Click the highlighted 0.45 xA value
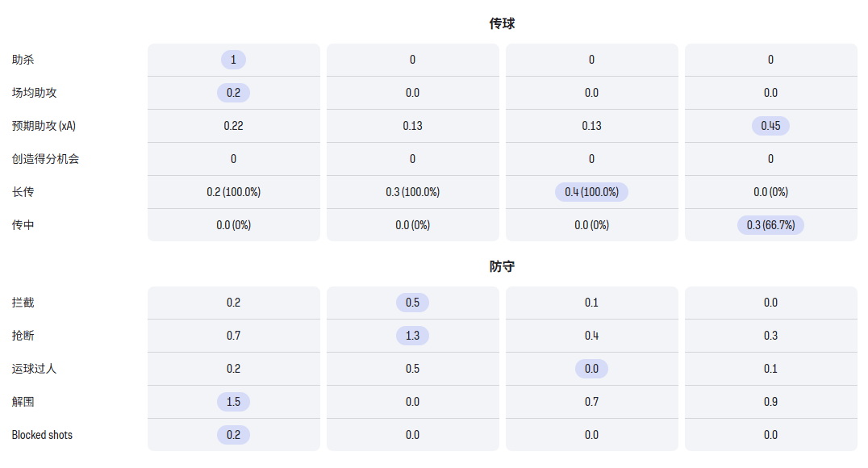 pos(770,126)
